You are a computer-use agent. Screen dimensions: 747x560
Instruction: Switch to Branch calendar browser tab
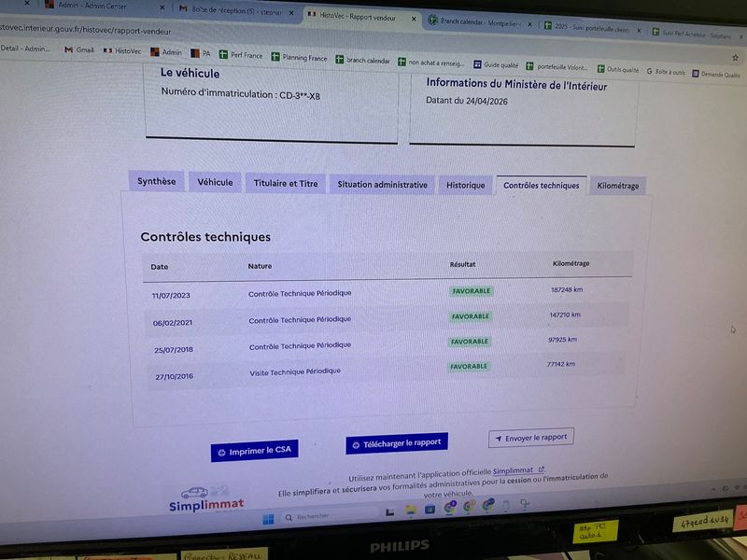pos(480,21)
